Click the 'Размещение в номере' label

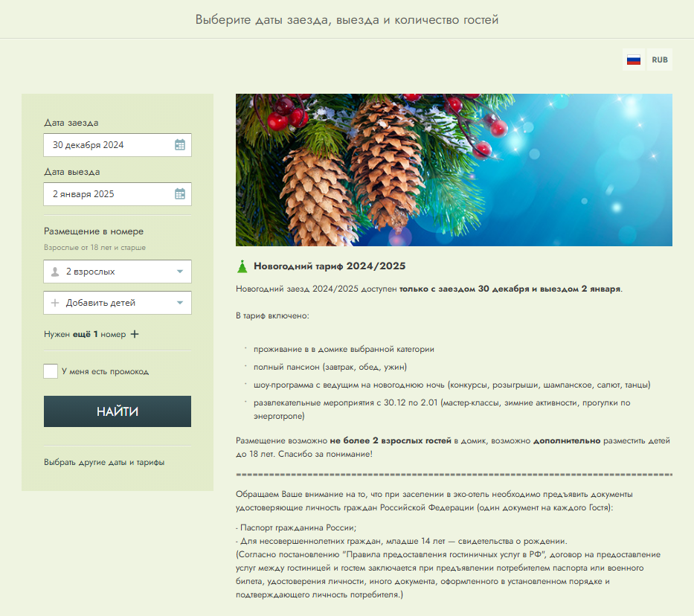click(94, 231)
